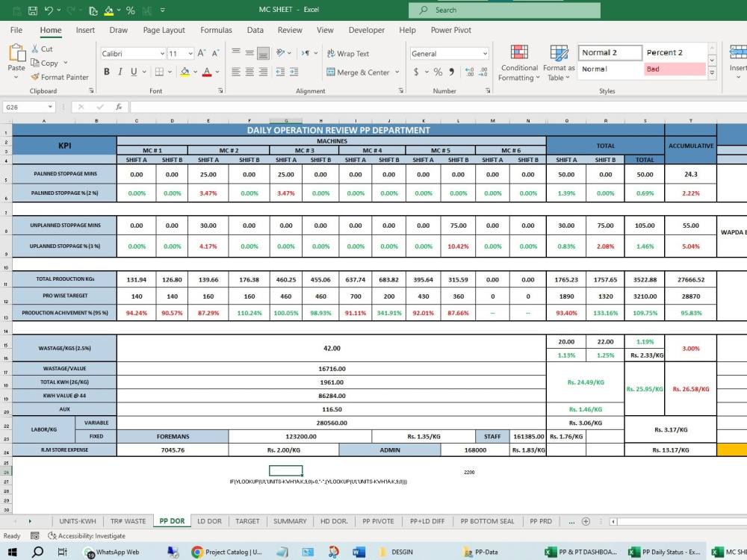Click into the formula bar

(438, 107)
